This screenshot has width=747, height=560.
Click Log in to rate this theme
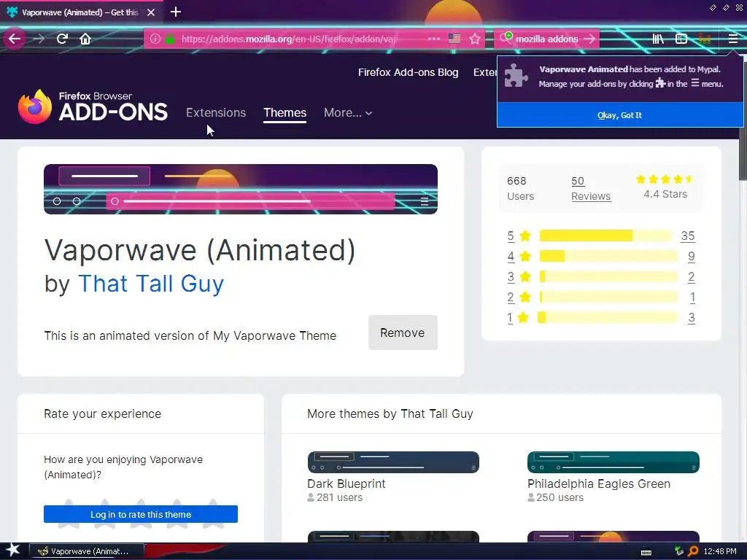pos(141,514)
